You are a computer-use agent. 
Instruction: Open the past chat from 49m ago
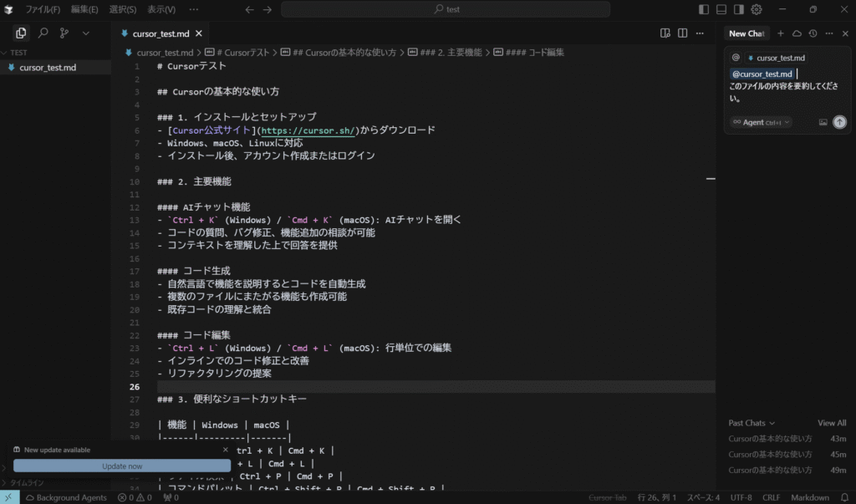pos(787,470)
